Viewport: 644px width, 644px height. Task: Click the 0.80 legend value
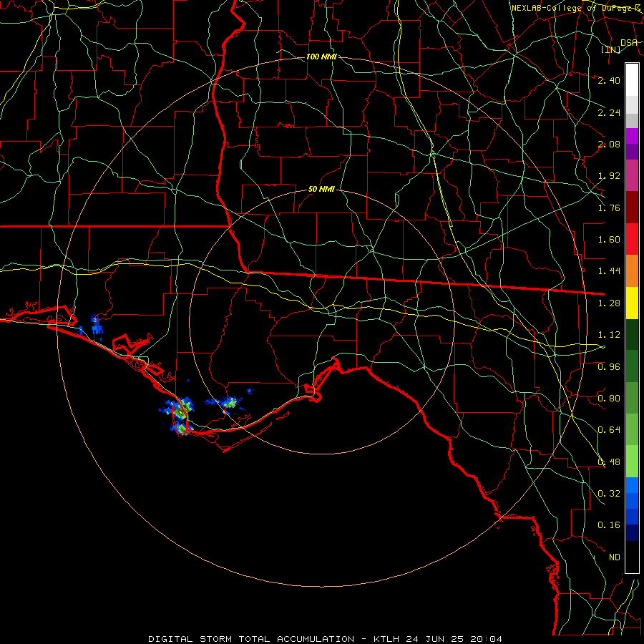coord(609,399)
